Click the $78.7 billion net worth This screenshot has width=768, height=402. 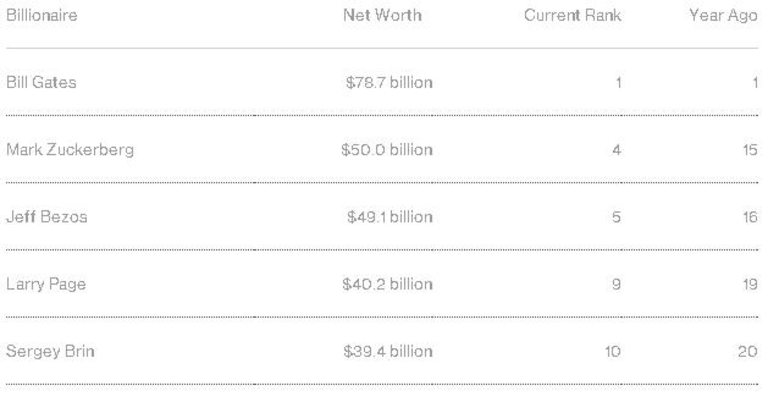coord(389,83)
